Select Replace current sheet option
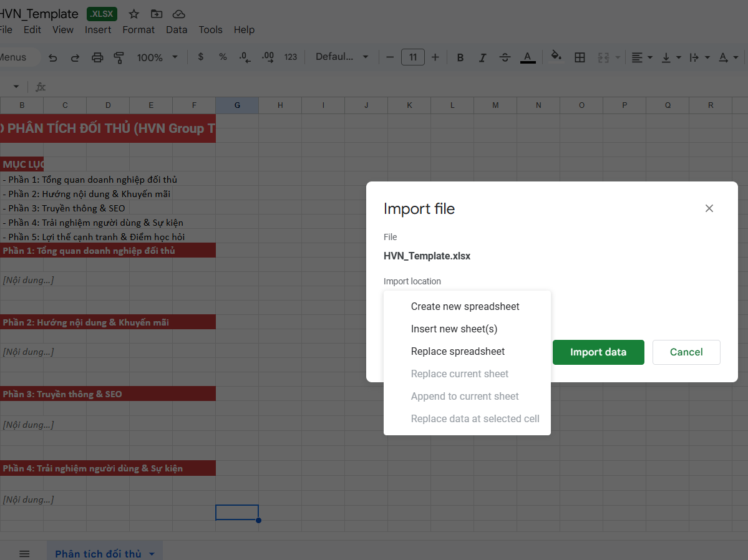Image resolution: width=748 pixels, height=560 pixels. (x=467, y=374)
